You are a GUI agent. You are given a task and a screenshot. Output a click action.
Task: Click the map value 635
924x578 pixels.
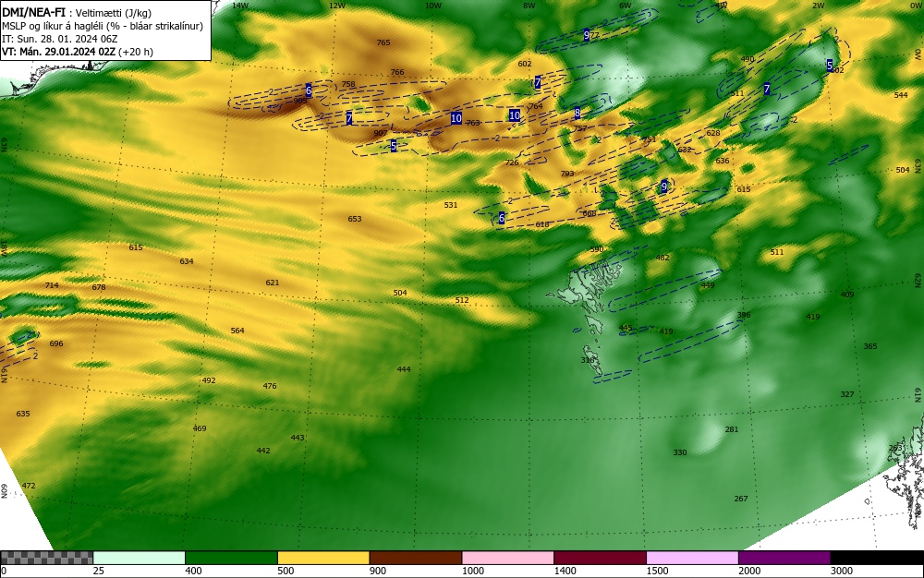coord(22,414)
